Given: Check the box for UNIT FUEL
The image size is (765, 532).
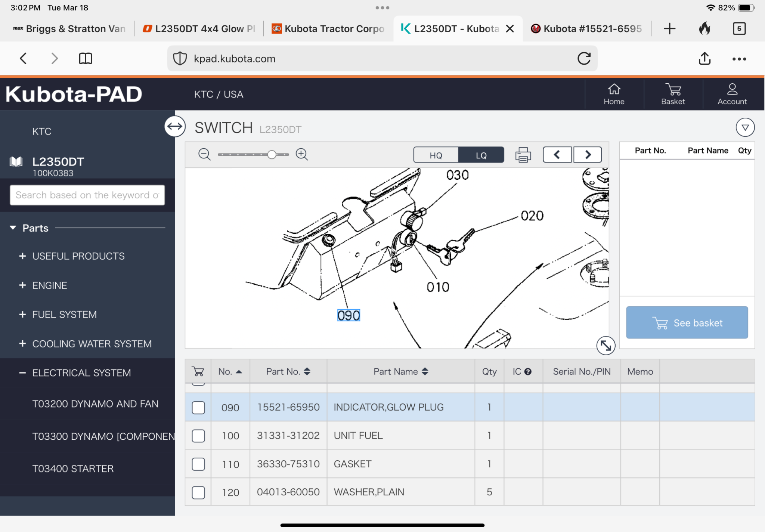Looking at the screenshot, I should (198, 436).
